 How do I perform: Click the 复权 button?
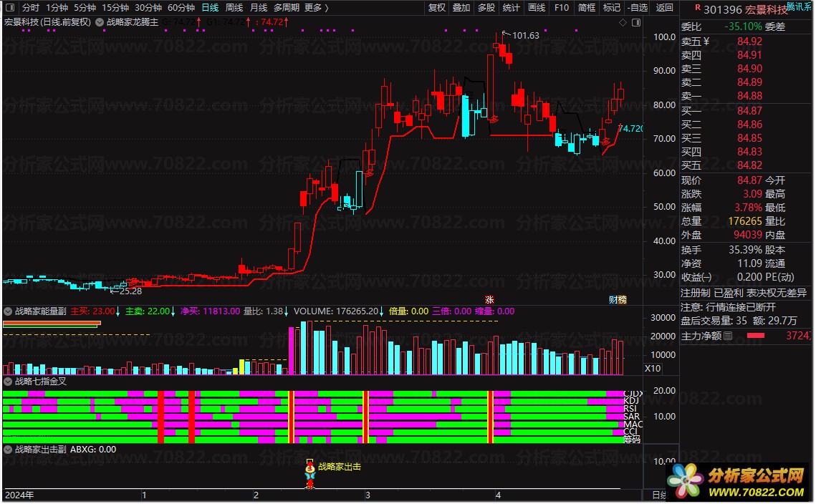(x=436, y=8)
